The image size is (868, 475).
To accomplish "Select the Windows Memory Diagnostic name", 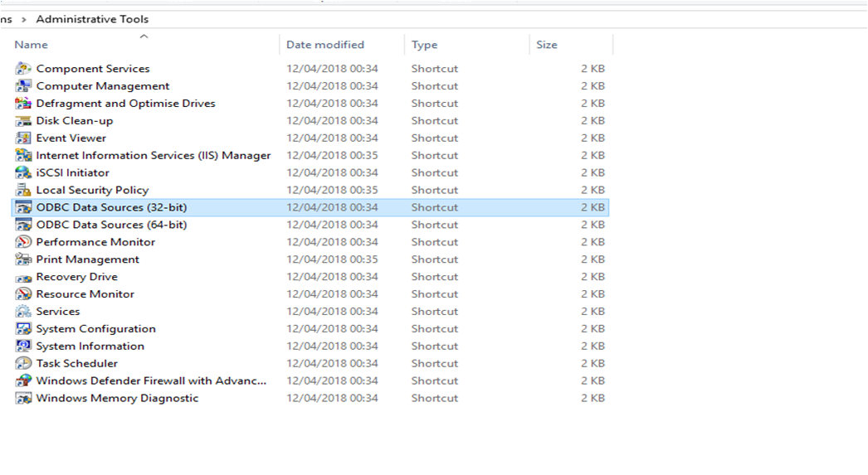I will (117, 398).
